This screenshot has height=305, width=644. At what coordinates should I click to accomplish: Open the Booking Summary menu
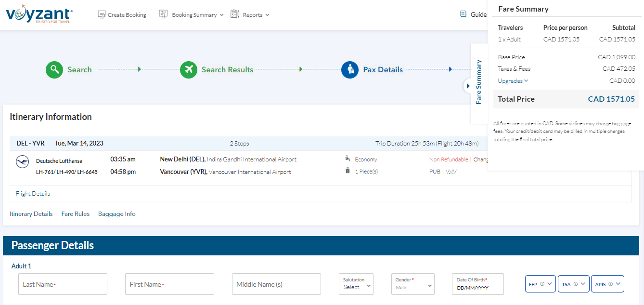pyautogui.click(x=192, y=15)
